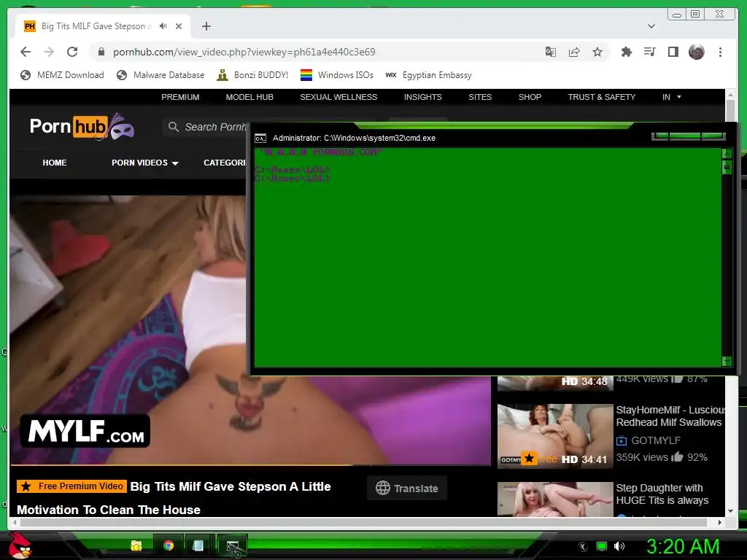Show hidden tray icons arrow
The image size is (747, 560).
(x=582, y=547)
